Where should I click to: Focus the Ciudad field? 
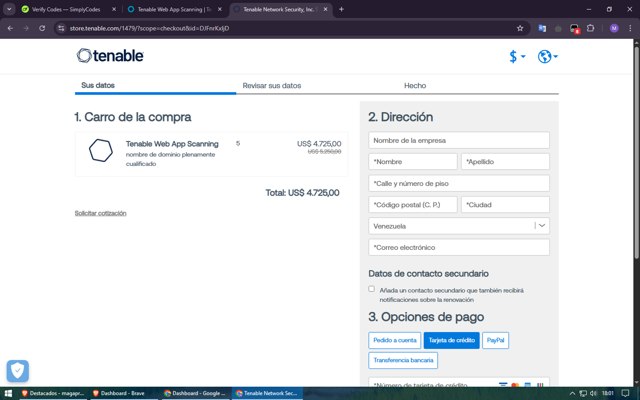tap(505, 204)
